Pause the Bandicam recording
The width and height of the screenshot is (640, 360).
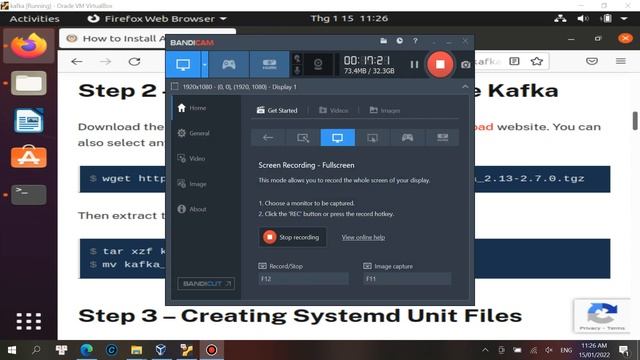click(x=414, y=64)
